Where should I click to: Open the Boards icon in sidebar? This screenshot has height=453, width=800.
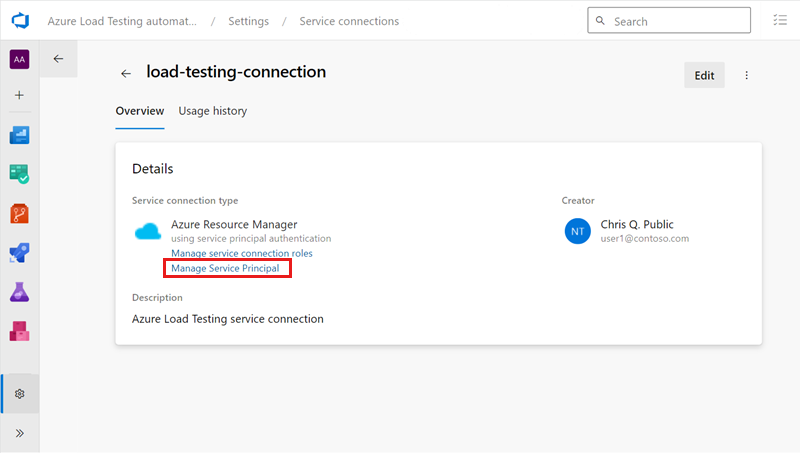(x=19, y=174)
